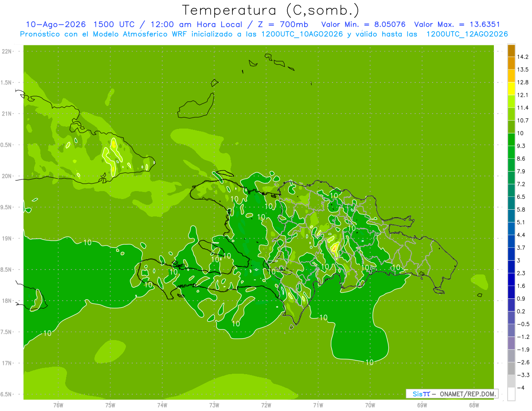532x411 pixels.
Task: Click the 6.5N latitude axis label
Action: 7,395
